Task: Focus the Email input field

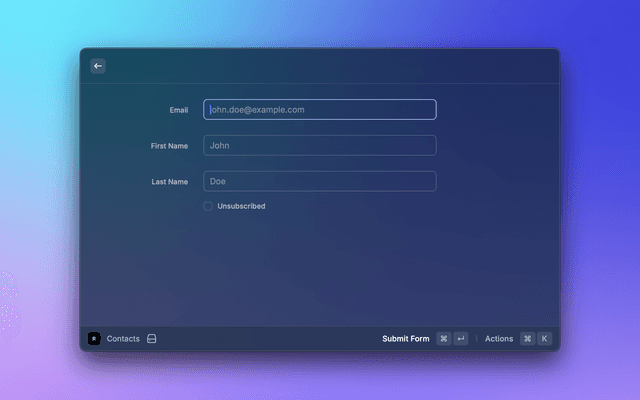Action: pos(320,110)
